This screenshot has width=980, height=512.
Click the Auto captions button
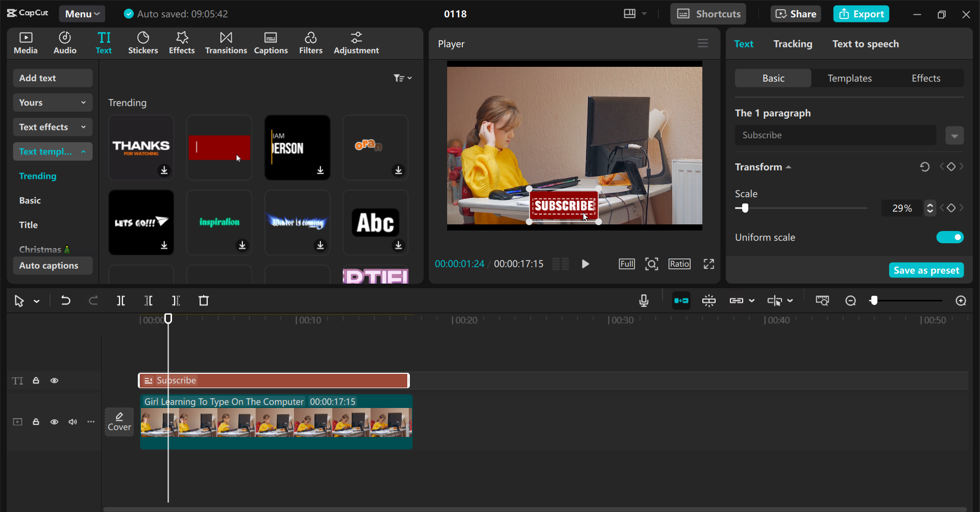click(x=53, y=266)
